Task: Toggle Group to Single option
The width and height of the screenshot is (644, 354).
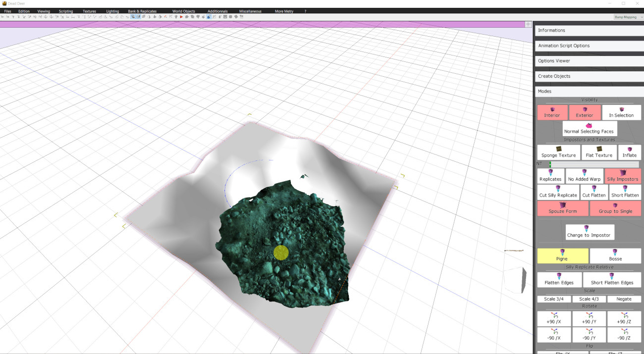Action: pyautogui.click(x=615, y=208)
